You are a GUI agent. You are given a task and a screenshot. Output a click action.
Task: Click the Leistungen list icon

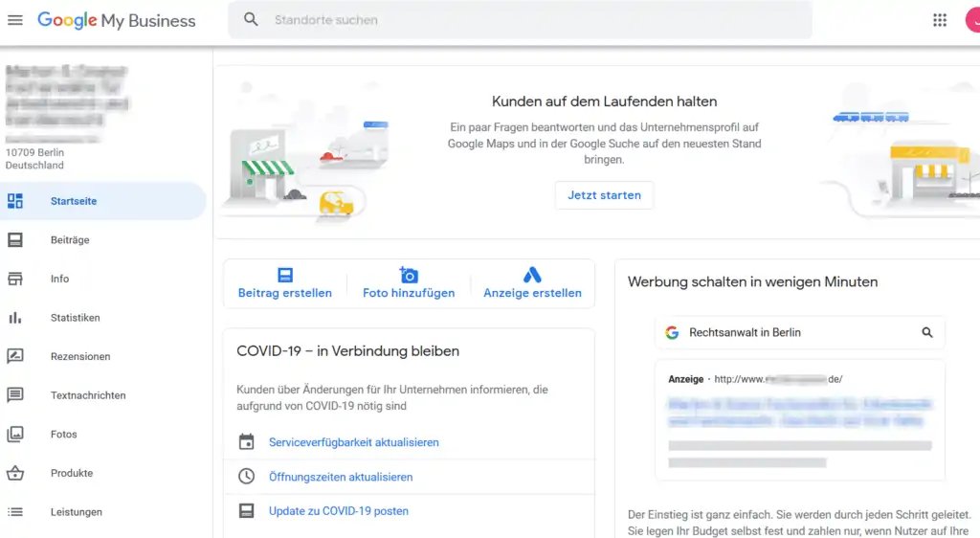pos(15,512)
